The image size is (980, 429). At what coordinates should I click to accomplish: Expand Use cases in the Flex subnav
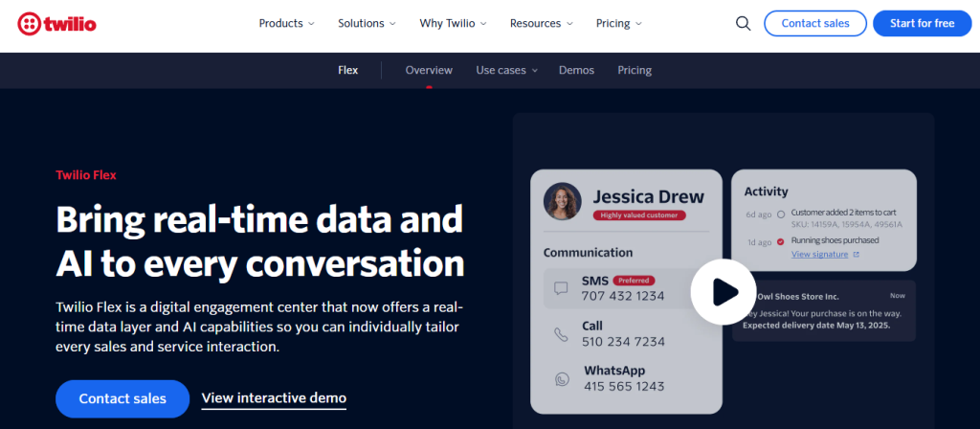pyautogui.click(x=506, y=71)
